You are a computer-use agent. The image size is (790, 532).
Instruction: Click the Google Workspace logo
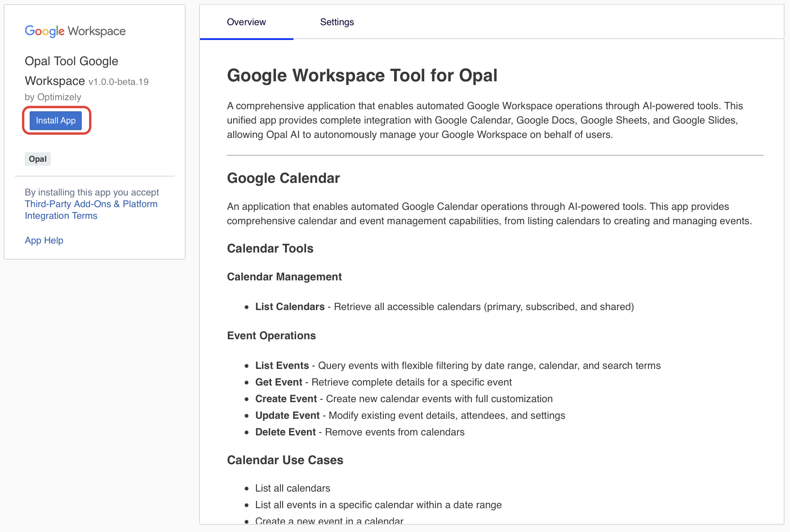(x=75, y=31)
